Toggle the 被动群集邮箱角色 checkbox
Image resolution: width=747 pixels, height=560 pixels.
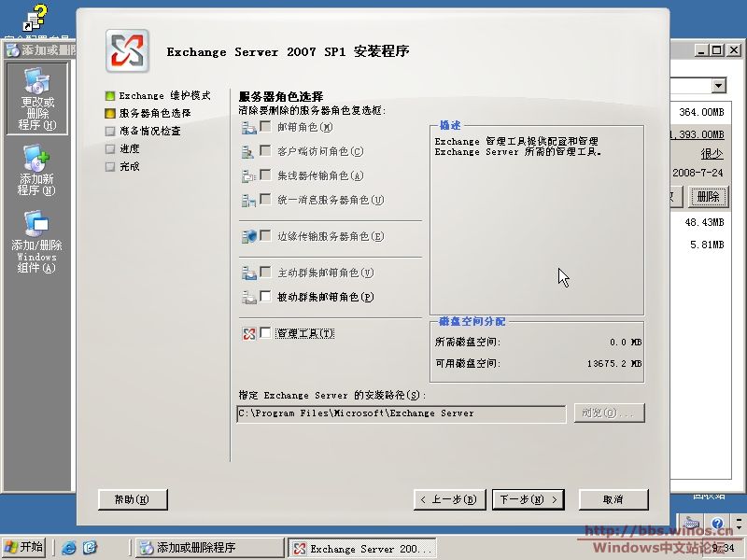266,297
